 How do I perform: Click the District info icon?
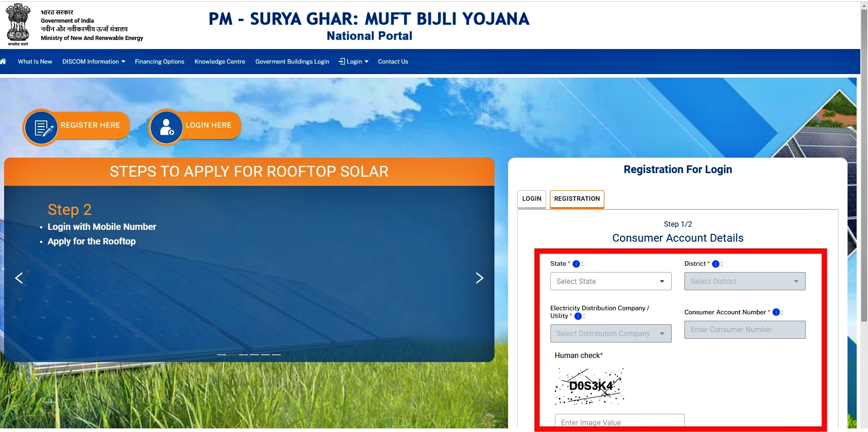coord(716,264)
